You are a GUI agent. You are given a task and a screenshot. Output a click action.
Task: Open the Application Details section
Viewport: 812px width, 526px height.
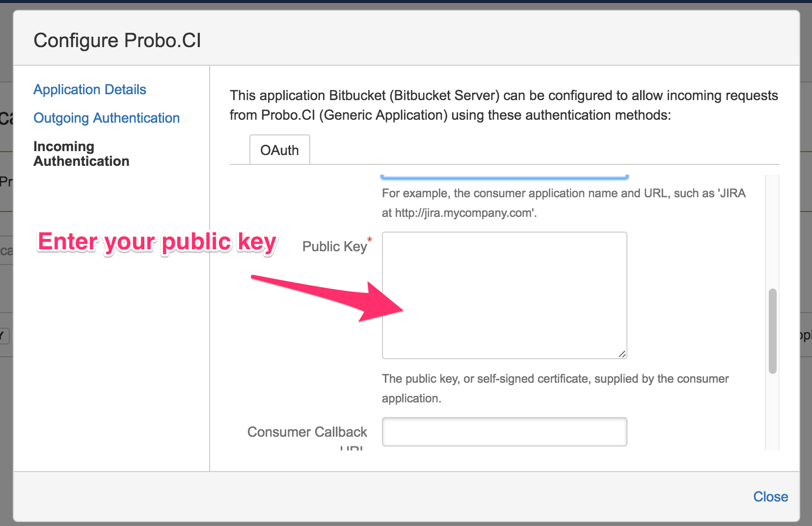point(90,90)
